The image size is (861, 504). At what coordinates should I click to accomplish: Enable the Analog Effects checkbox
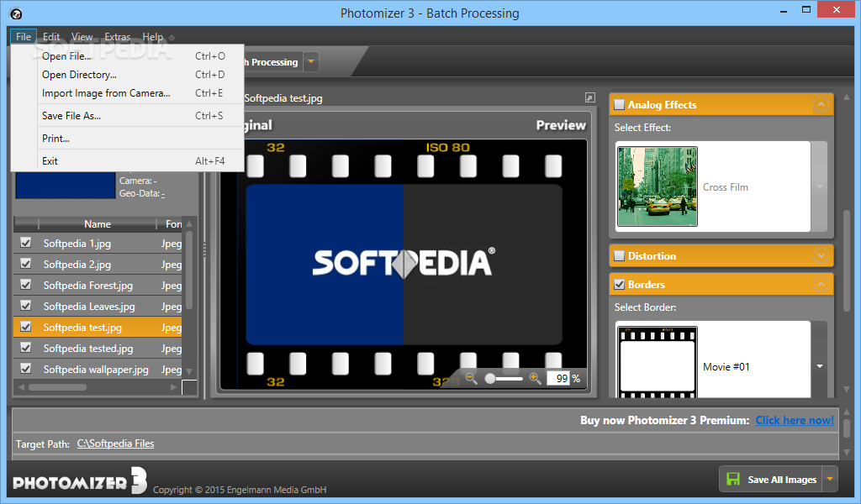click(x=620, y=104)
